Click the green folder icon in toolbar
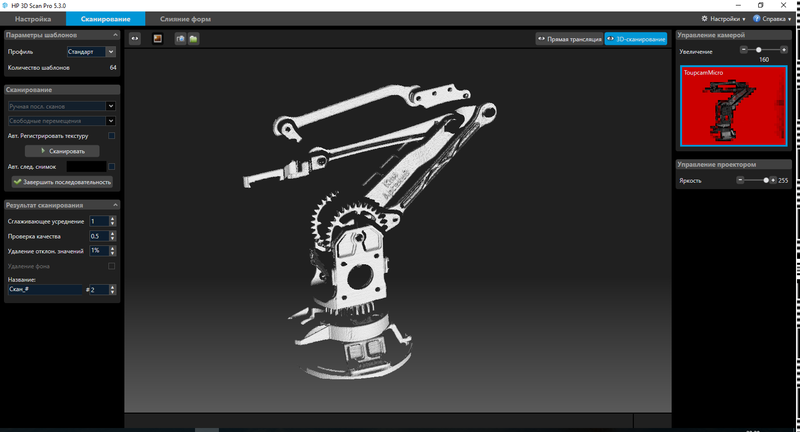The width and height of the screenshot is (800, 432). tap(193, 39)
